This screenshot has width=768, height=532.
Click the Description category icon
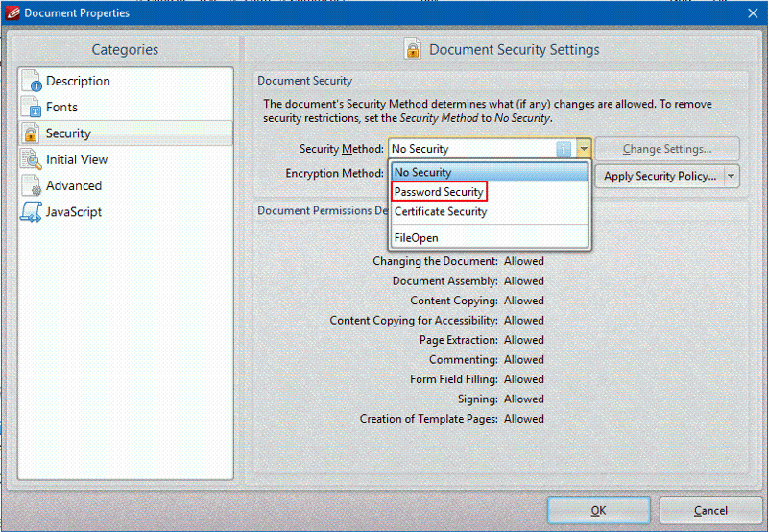tap(32, 81)
